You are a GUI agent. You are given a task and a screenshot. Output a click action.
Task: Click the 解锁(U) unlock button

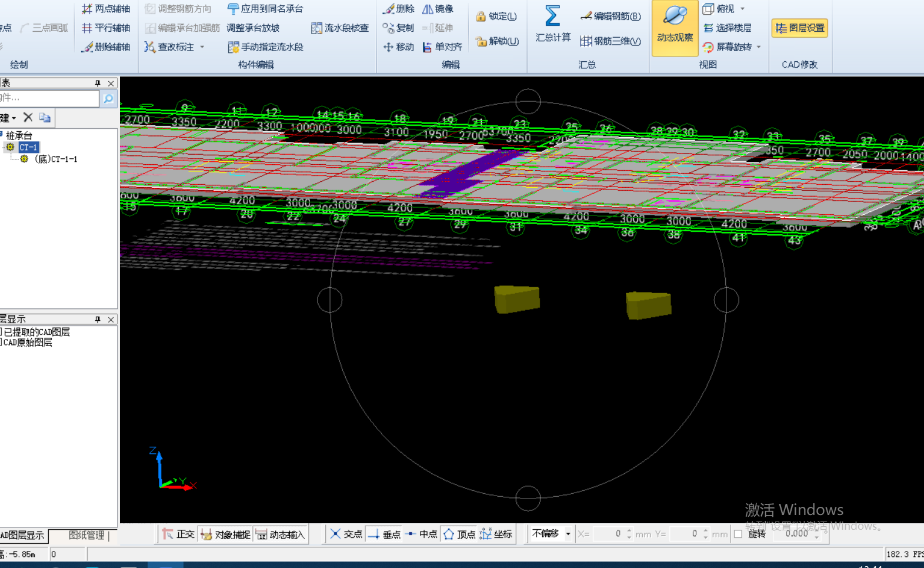(x=498, y=41)
